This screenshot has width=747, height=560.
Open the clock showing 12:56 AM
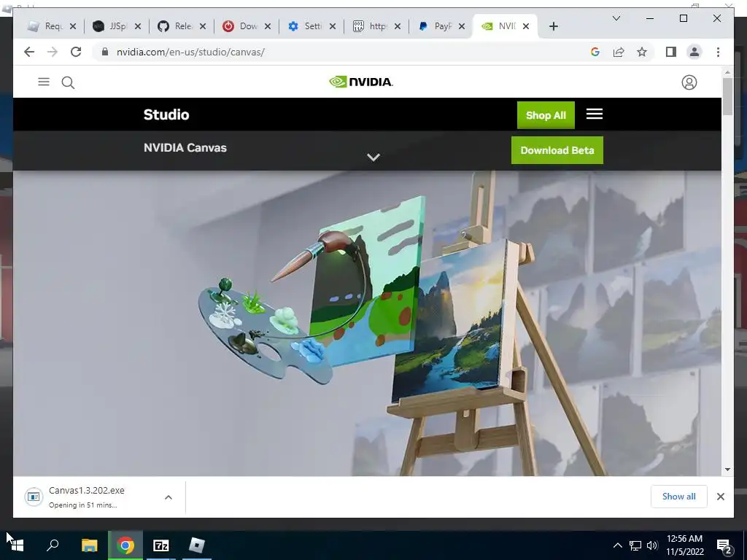click(684, 545)
